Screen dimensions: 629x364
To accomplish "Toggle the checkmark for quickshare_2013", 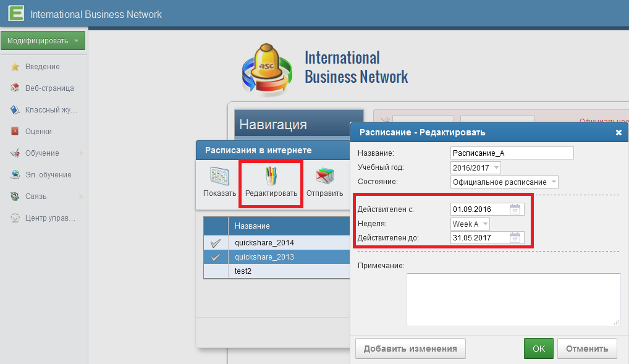I will (216, 257).
